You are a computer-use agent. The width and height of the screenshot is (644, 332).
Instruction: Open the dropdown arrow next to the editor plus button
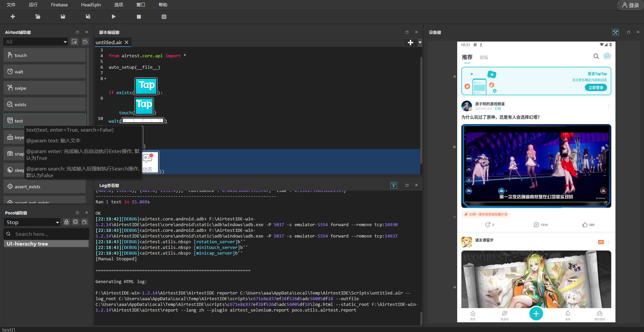click(x=420, y=43)
